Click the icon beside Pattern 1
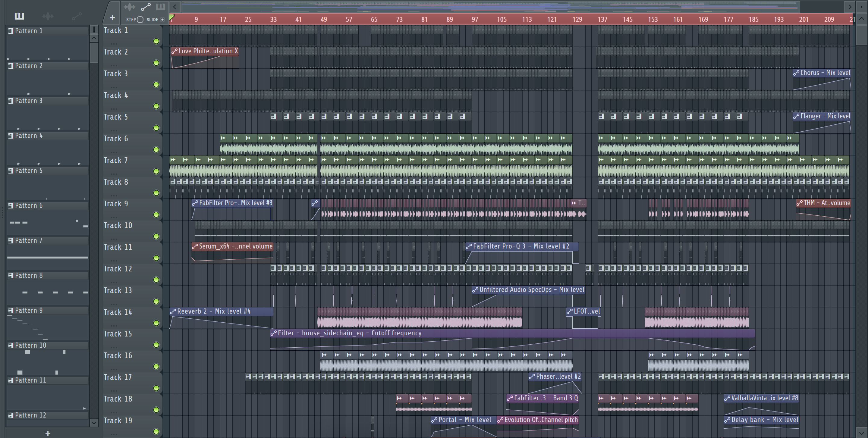Screen dimensions: 868x438 11,31
